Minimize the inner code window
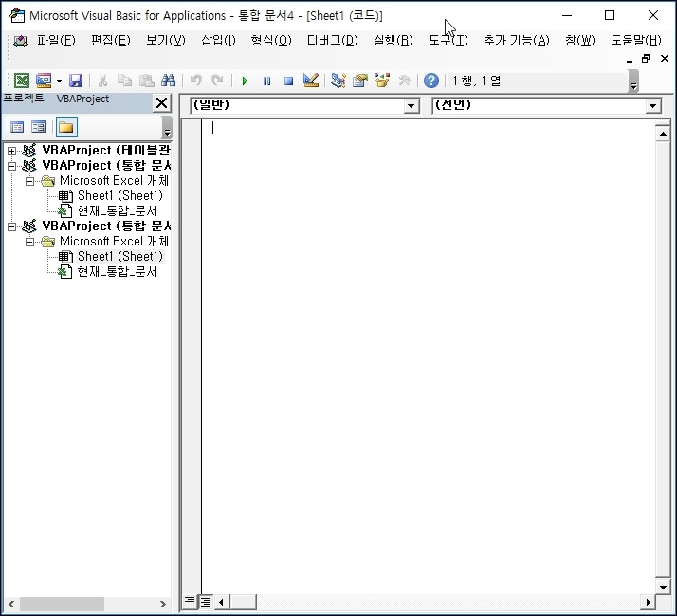Viewport: 677px width, 616px height. [x=630, y=60]
